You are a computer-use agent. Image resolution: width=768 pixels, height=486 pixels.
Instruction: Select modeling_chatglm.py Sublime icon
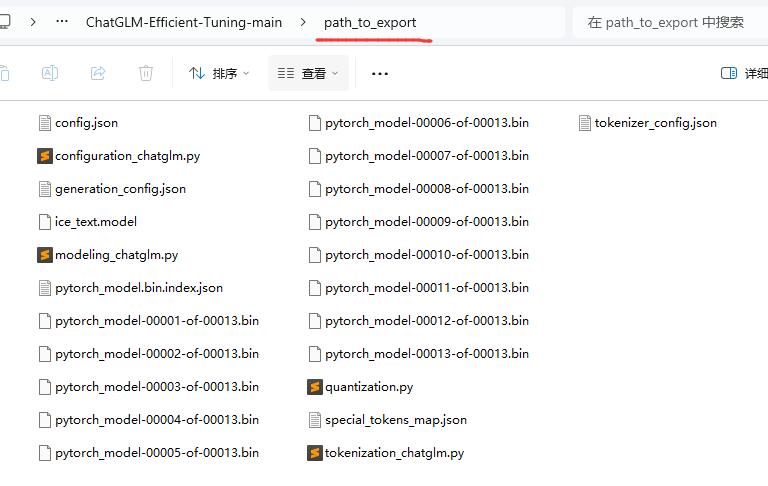45,255
